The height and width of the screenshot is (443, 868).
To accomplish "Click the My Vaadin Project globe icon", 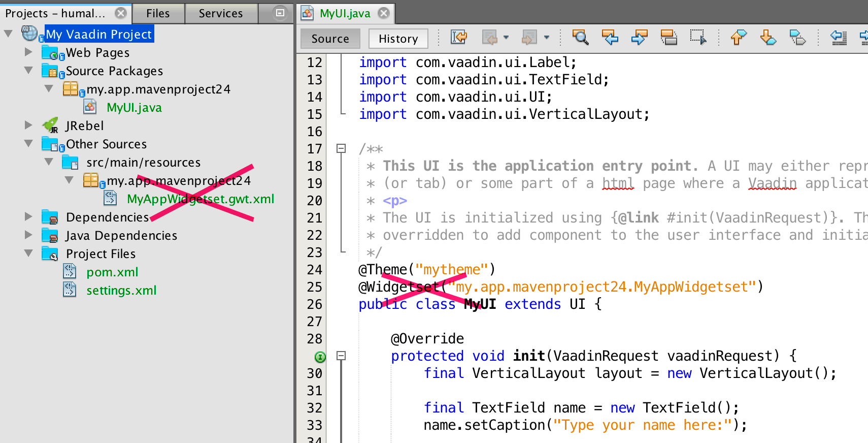I will (x=30, y=34).
